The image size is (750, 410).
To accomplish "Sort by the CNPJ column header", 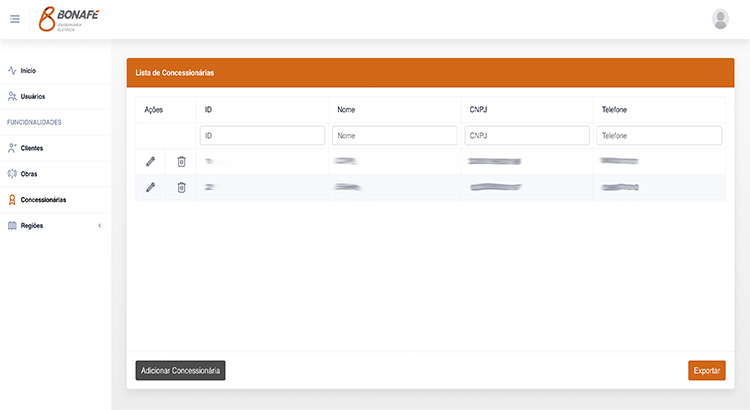I will 478,110.
